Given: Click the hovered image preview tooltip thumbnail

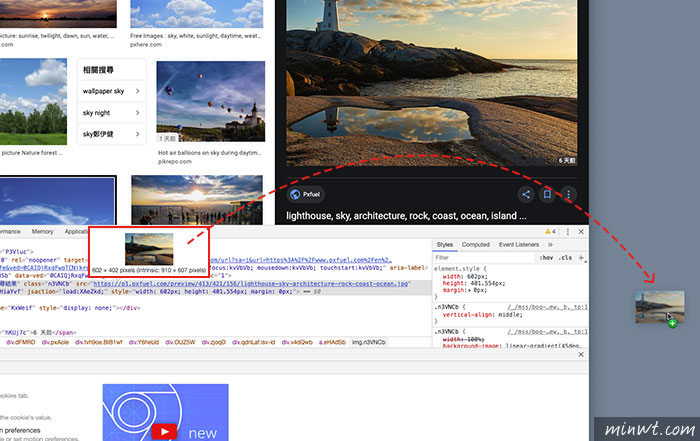Looking at the screenshot, I should click(149, 249).
